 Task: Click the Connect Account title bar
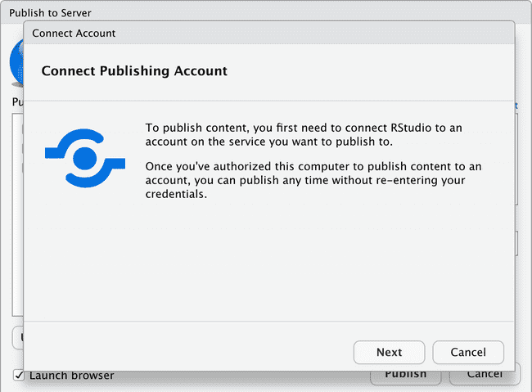(269, 33)
